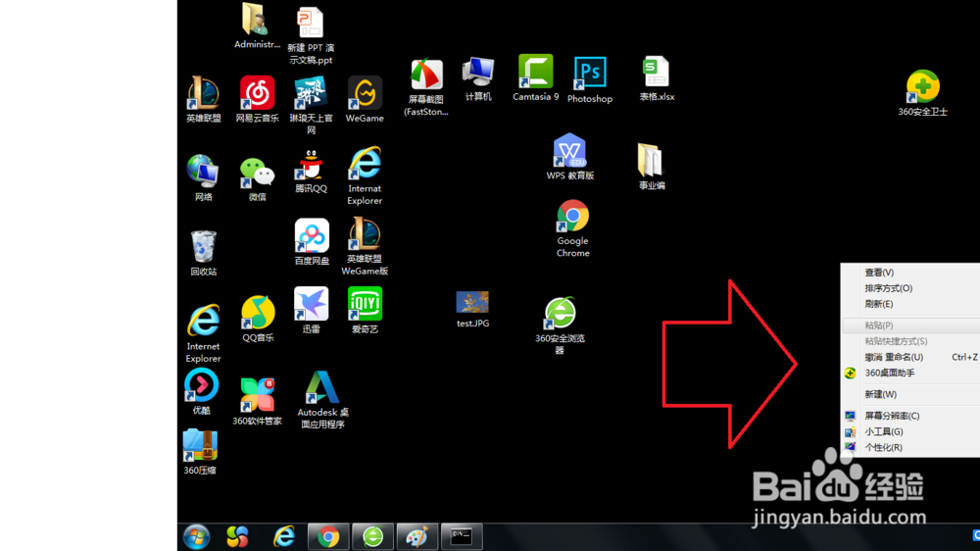Click the colorful pinwheel taskbar icon
The image size is (980, 551).
[x=237, y=537]
